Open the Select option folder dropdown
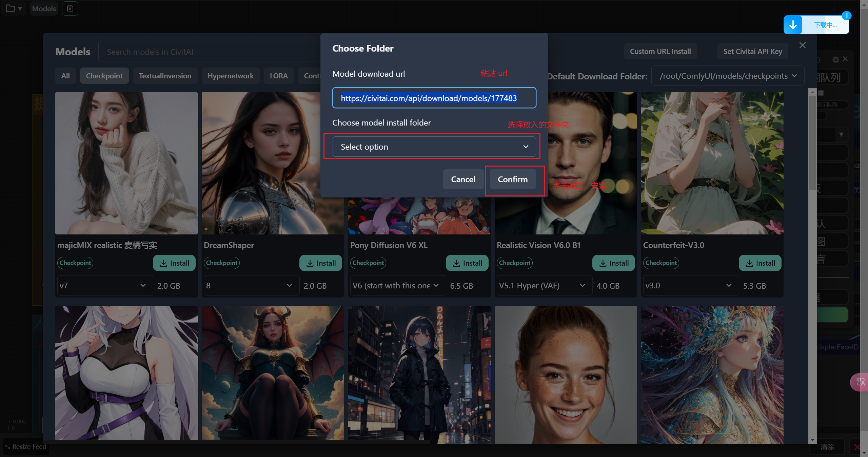The height and width of the screenshot is (457, 868). (434, 147)
